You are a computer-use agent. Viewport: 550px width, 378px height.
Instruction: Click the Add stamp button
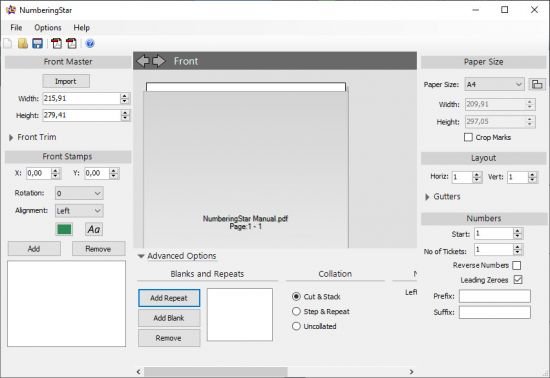coord(34,249)
